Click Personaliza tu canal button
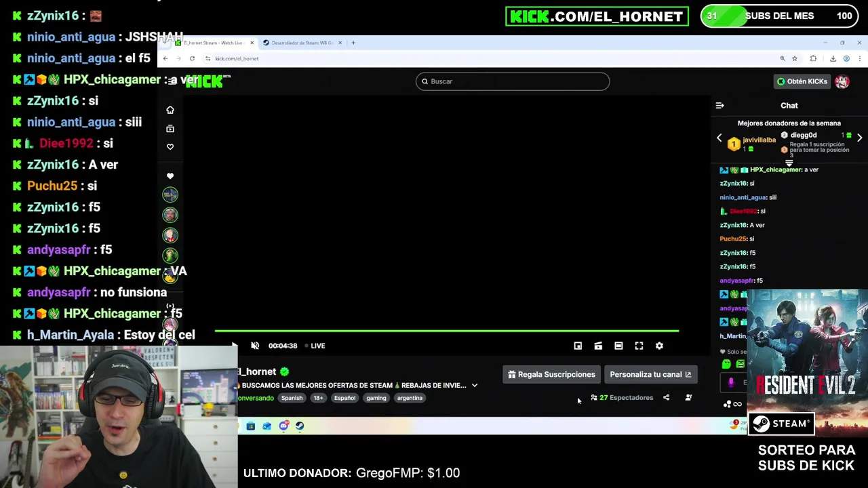The height and width of the screenshot is (488, 868). click(x=650, y=374)
